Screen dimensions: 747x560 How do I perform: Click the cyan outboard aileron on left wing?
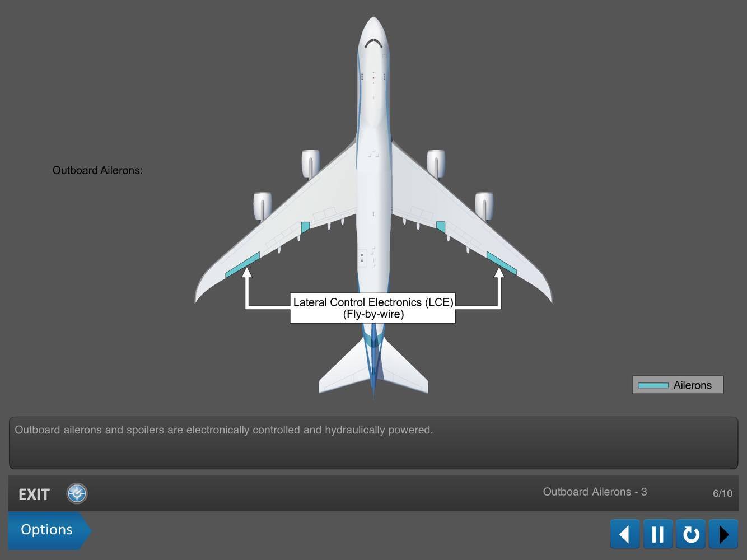point(242,265)
